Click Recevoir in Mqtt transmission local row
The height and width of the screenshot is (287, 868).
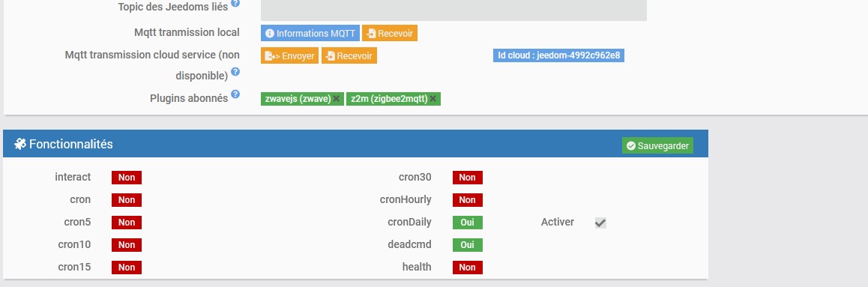[x=390, y=33]
